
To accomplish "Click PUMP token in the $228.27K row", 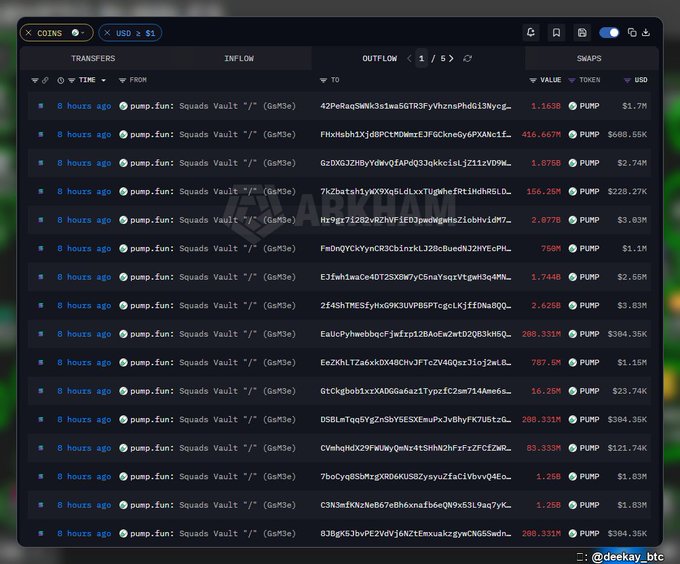I will click(x=584, y=191).
